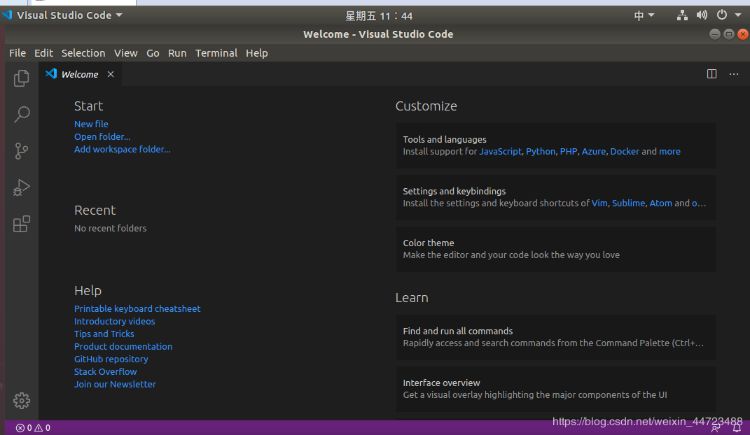Close the Welcome tab
750x435 pixels.
(x=110, y=74)
